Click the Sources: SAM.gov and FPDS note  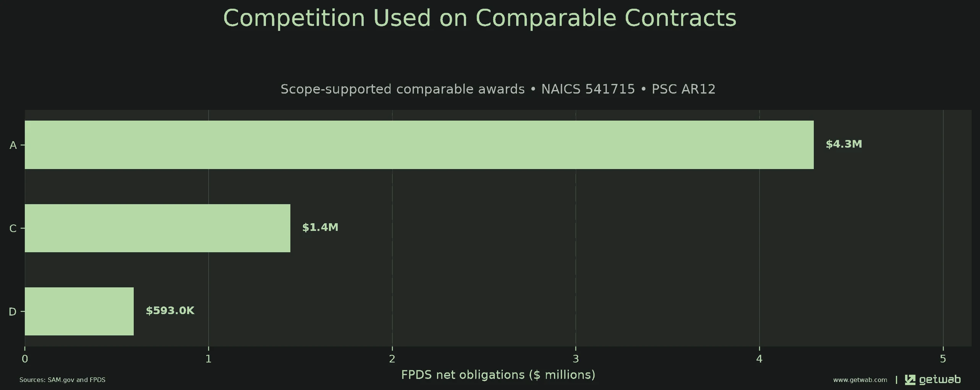point(62,380)
